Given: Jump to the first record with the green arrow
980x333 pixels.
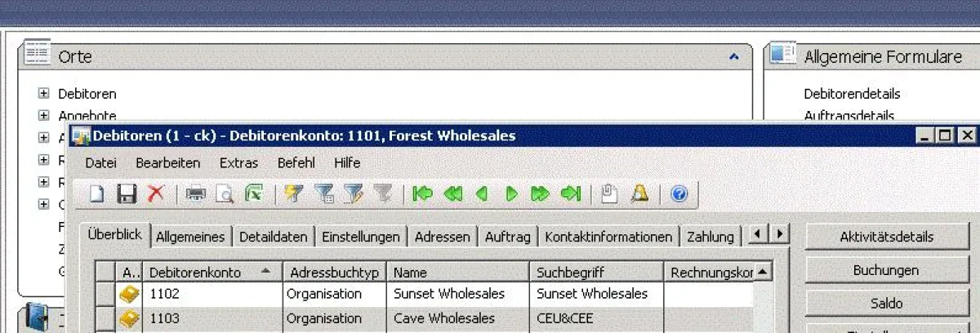Looking at the screenshot, I should (x=422, y=193).
